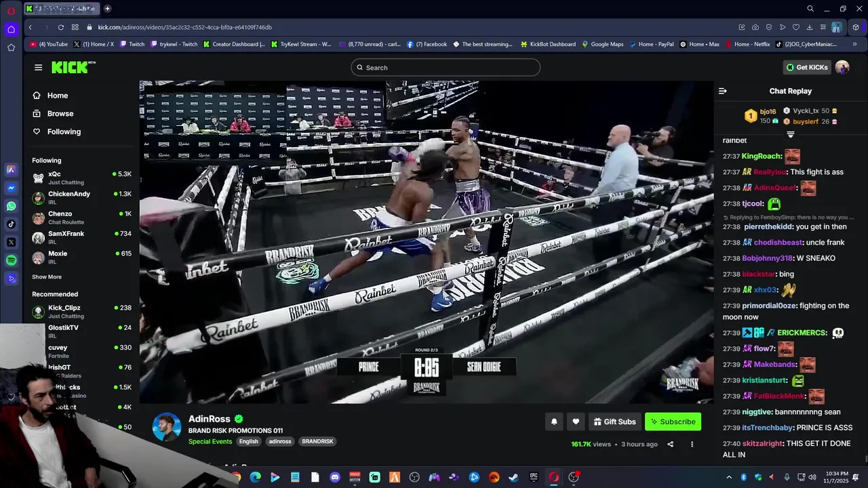Open Microsoft Edge from taskbar
The image size is (868, 488).
[x=255, y=477]
